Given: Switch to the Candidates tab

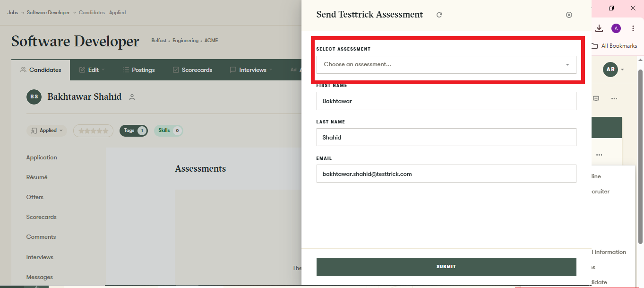Looking at the screenshot, I should pos(41,70).
